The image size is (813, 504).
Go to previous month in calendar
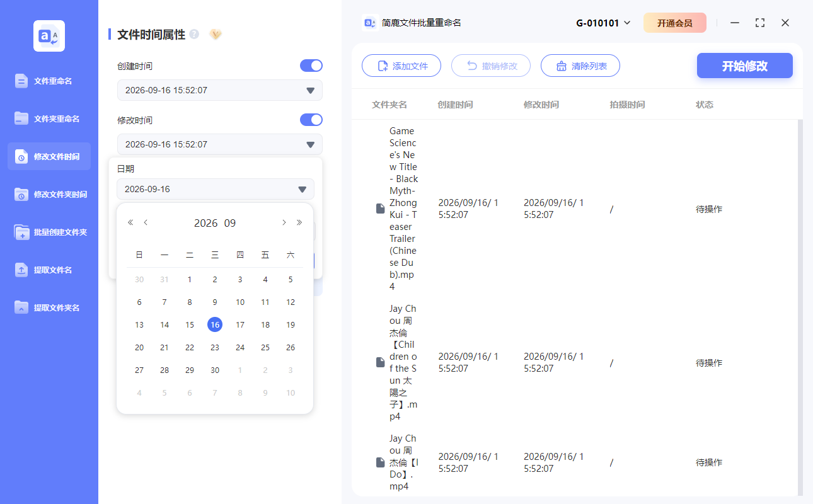pos(146,222)
